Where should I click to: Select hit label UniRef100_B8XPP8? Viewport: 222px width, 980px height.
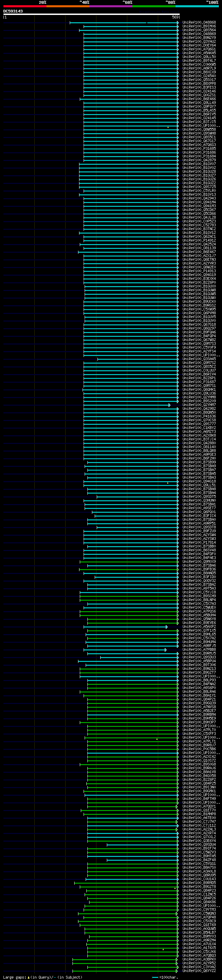[x=199, y=84]
